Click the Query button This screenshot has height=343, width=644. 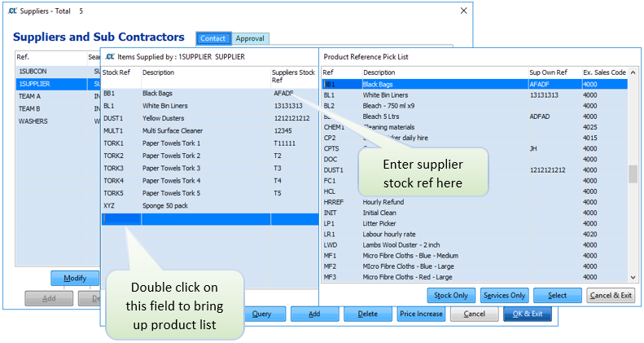click(x=261, y=314)
